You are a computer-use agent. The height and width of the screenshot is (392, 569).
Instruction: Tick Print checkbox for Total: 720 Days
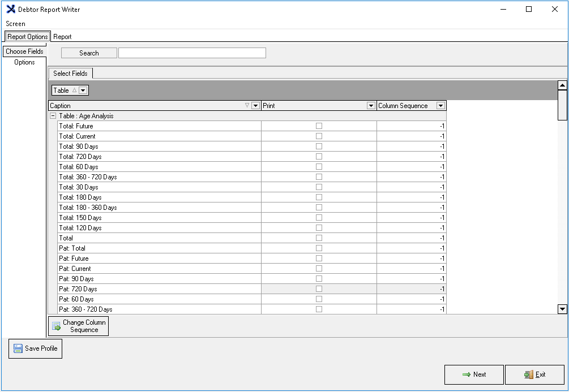tap(319, 156)
